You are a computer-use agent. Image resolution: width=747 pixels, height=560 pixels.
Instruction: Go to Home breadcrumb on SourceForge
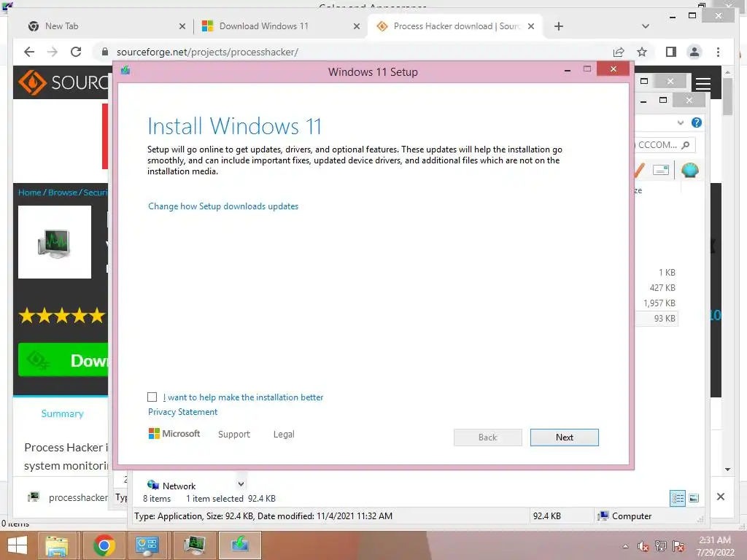[x=29, y=192]
